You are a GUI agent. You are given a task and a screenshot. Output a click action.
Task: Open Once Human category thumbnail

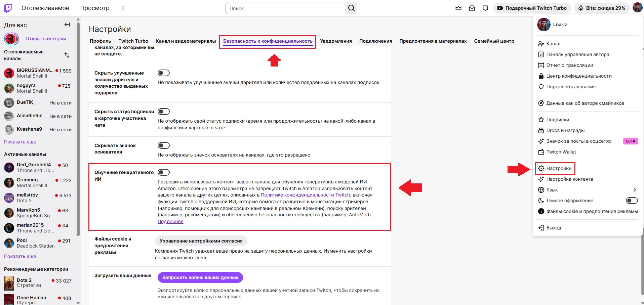(x=9, y=299)
